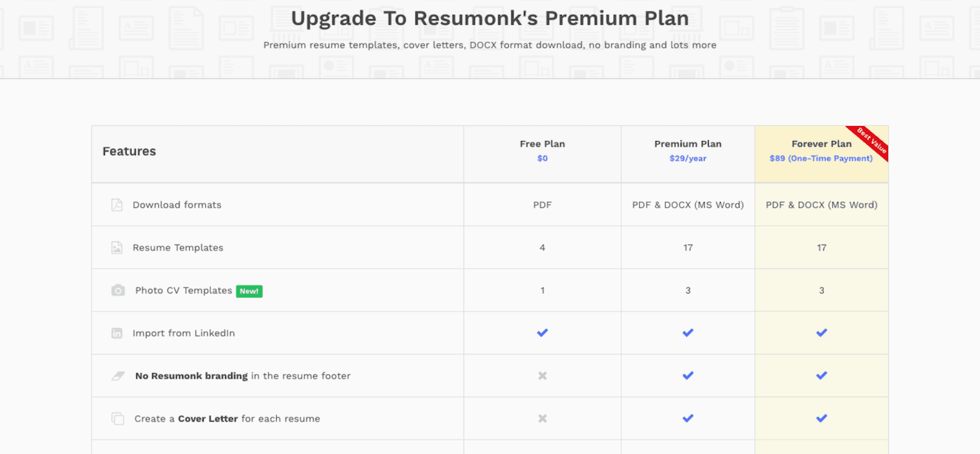This screenshot has width=980, height=454.
Task: Click the Download formats PDF file icon
Action: click(x=117, y=204)
